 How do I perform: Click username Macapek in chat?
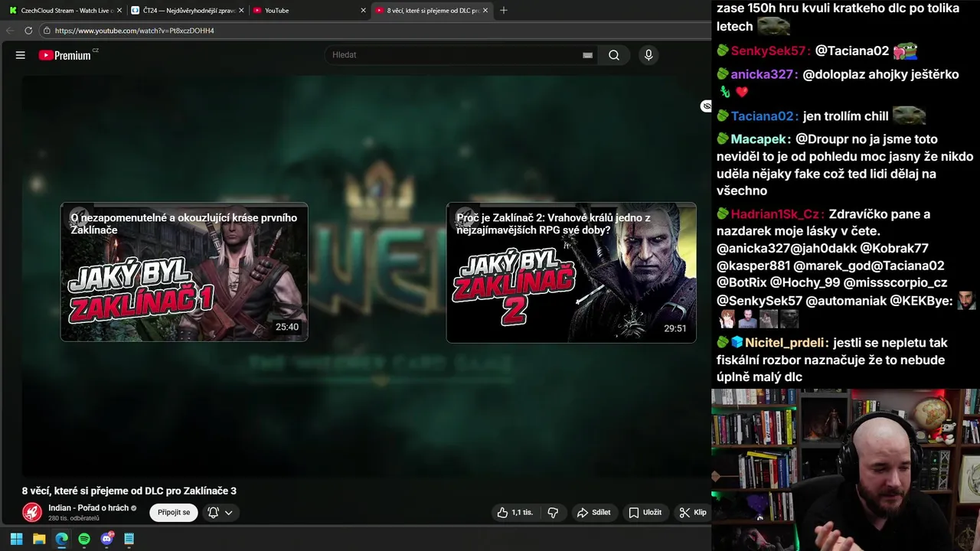pos(759,139)
